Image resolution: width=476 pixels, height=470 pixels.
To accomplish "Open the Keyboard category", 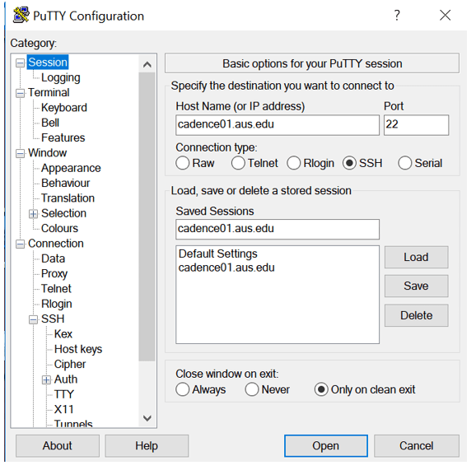I will [64, 108].
